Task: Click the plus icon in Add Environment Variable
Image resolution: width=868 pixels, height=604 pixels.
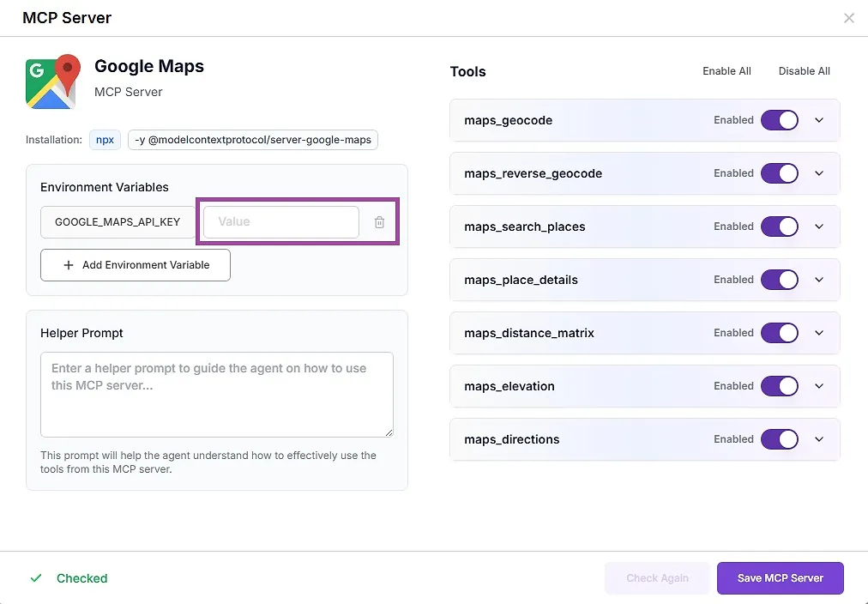Action: pyautogui.click(x=68, y=265)
